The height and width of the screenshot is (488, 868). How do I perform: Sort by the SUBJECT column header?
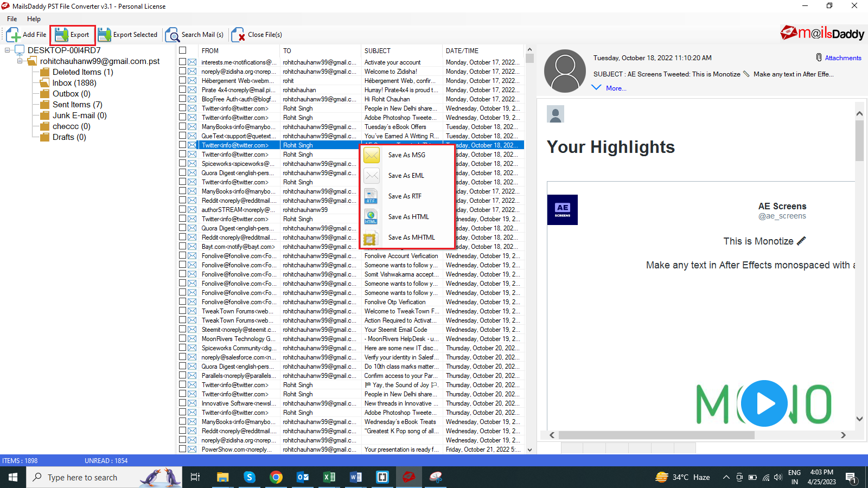click(402, 51)
